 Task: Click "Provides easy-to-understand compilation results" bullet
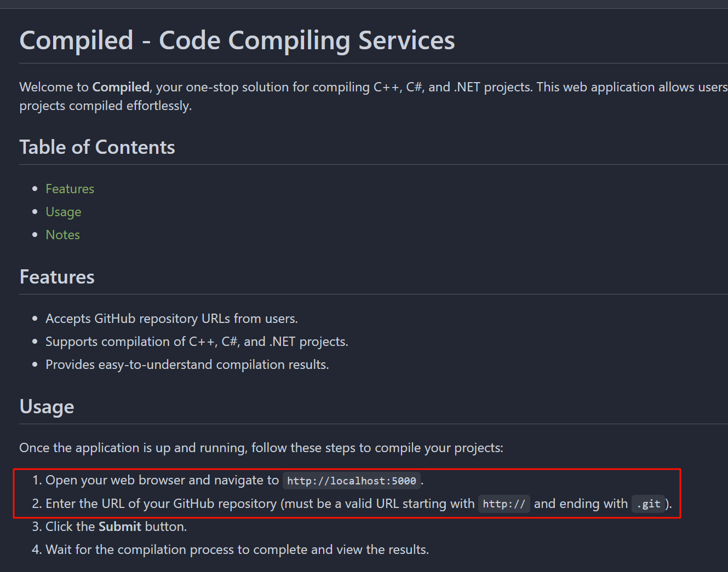187,365
